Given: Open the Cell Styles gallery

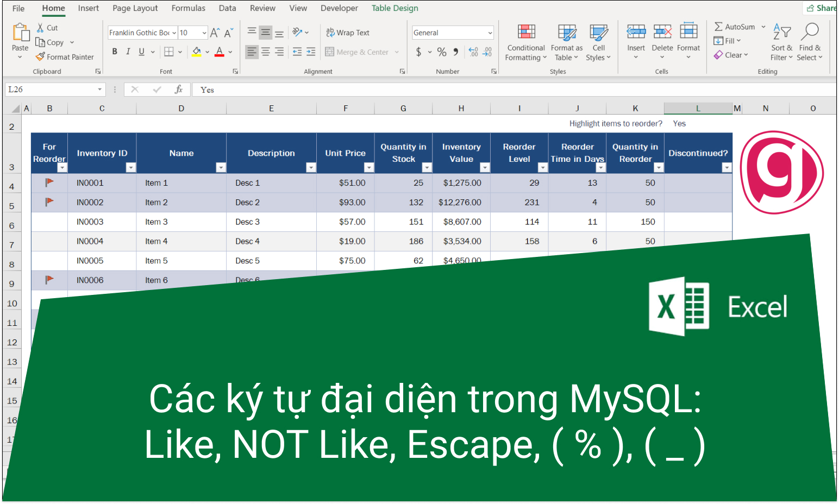Looking at the screenshot, I should pyautogui.click(x=598, y=42).
